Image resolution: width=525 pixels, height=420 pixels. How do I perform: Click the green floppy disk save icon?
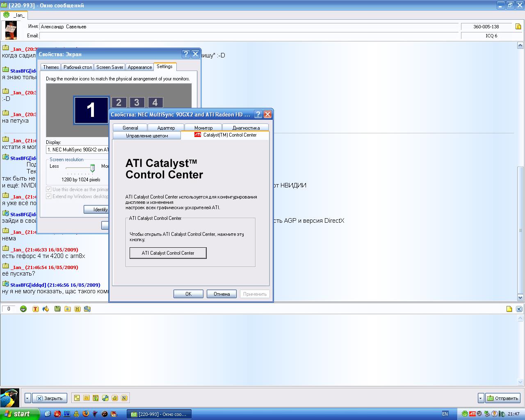click(x=57, y=309)
